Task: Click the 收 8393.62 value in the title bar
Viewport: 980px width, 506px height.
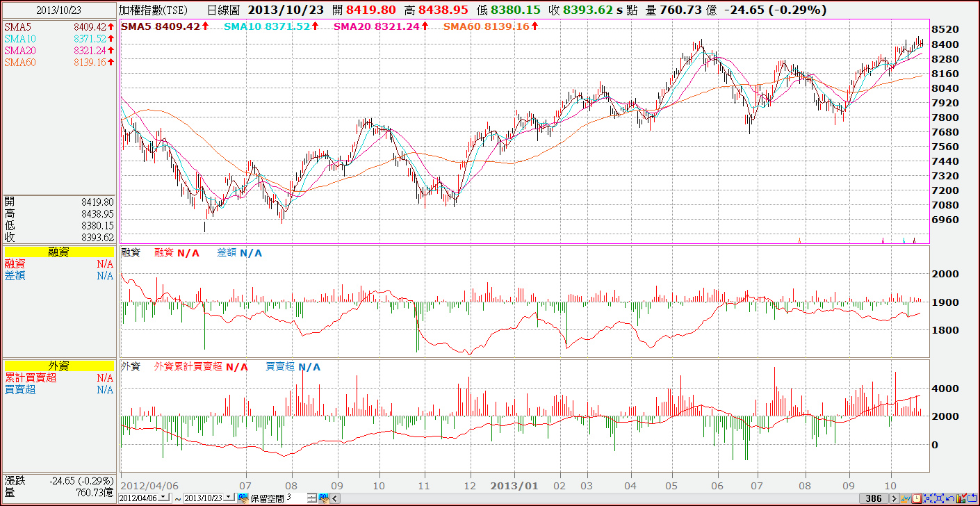Action: point(580,10)
